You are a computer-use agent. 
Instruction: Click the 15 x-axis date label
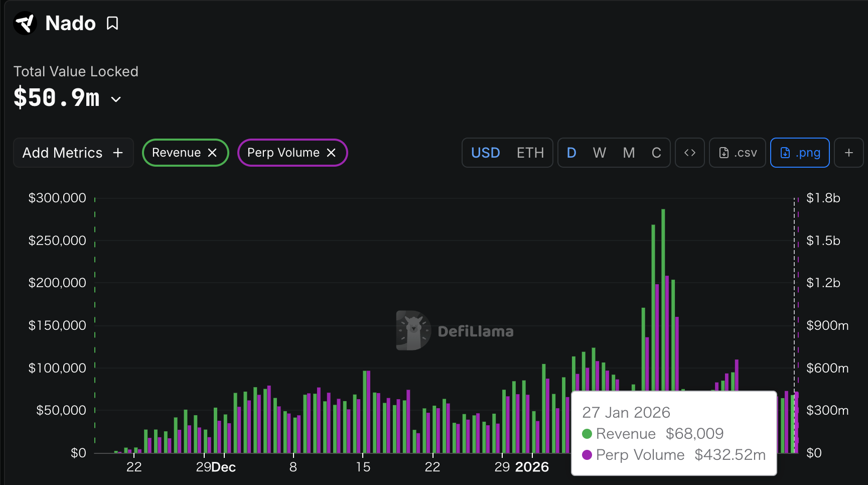pos(363,467)
